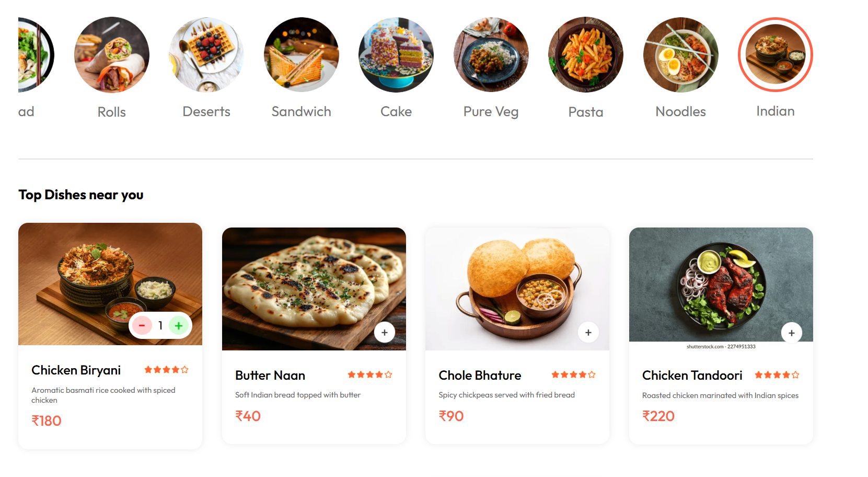Add Chicken Tandoori to cart
Image resolution: width=868 pixels, height=477 pixels.
click(x=792, y=333)
